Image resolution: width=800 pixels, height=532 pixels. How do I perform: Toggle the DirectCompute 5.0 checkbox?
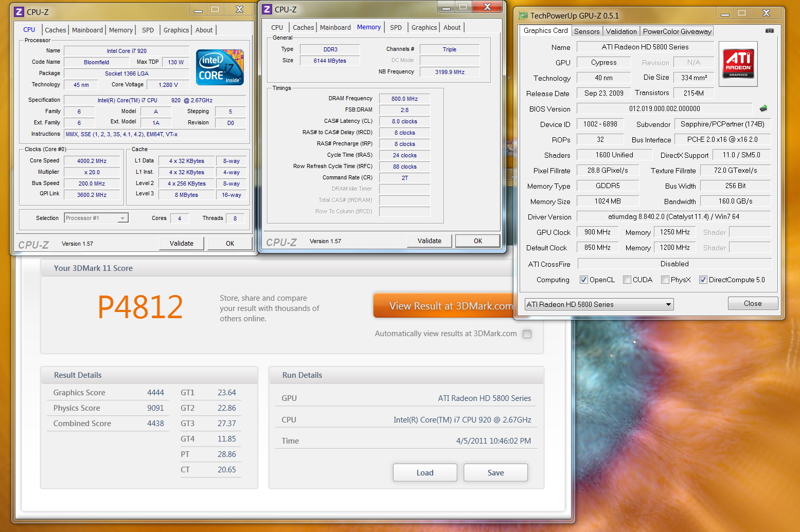pos(703,280)
